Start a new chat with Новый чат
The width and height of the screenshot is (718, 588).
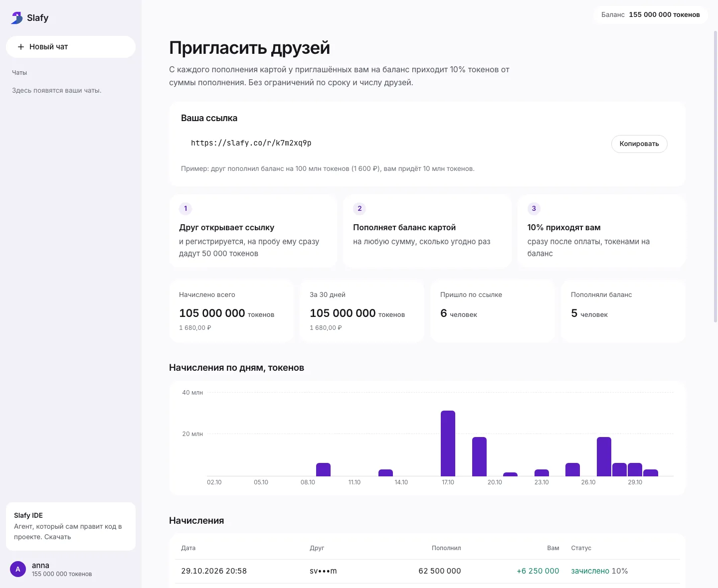(71, 47)
